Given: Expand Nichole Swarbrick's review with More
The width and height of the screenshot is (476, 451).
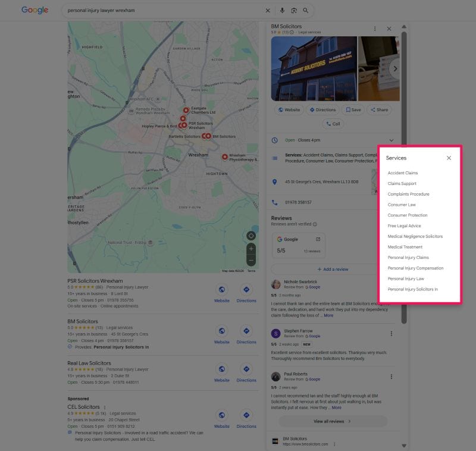Looking at the screenshot, I should point(328,315).
